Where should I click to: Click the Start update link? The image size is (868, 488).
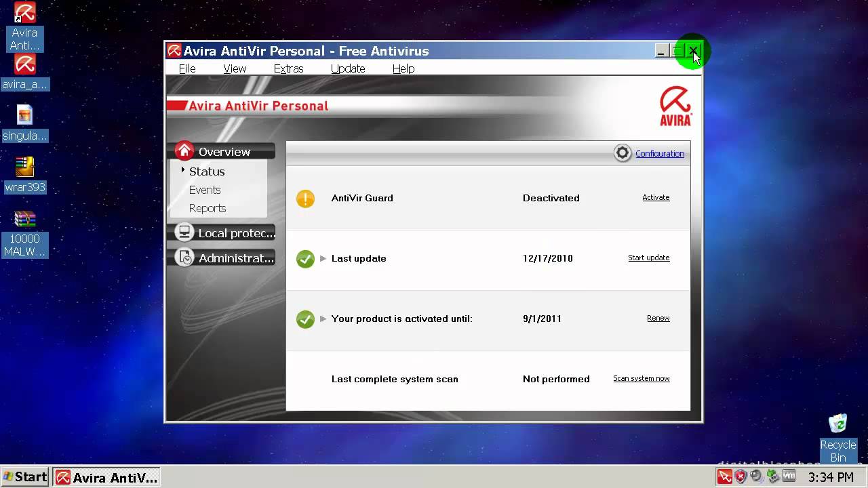[x=649, y=258]
